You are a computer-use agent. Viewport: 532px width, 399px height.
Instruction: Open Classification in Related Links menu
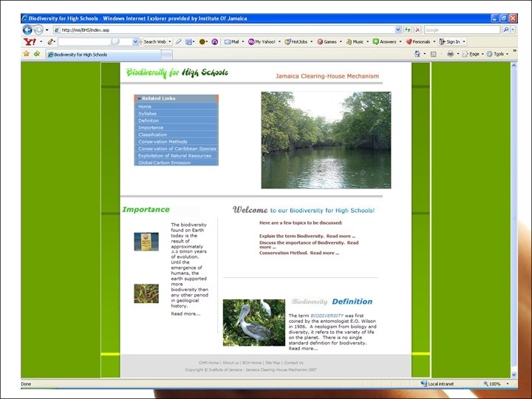pyautogui.click(x=152, y=134)
